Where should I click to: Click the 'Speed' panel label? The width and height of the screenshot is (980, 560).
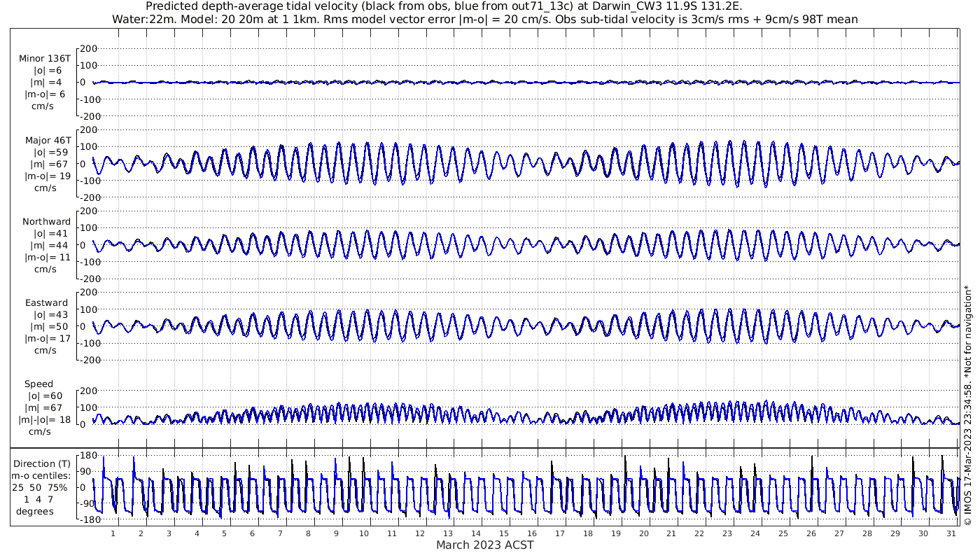[38, 384]
